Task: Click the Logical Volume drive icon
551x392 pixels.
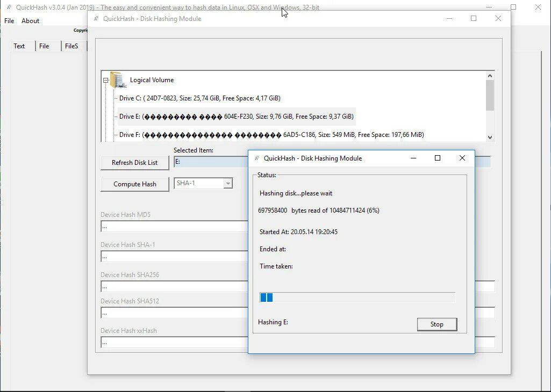Action: 118,80
